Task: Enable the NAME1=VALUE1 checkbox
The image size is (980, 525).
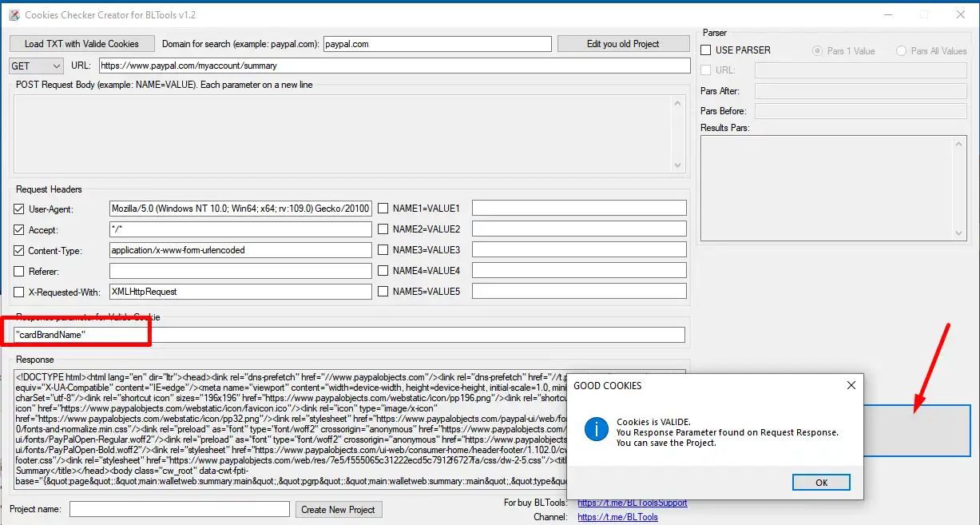Action: [x=383, y=209]
